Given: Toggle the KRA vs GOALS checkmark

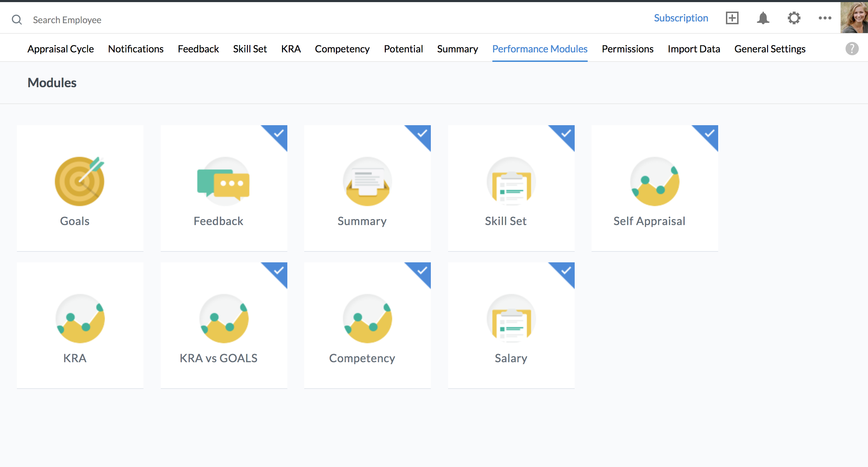Looking at the screenshot, I should [x=279, y=271].
